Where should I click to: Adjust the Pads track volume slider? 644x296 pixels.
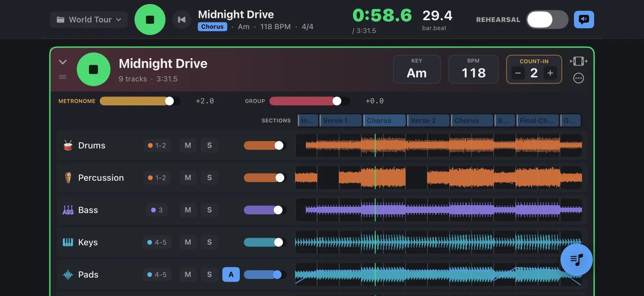coord(265,274)
